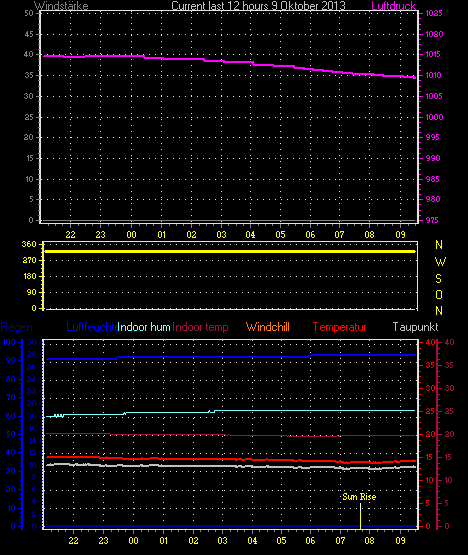Select the Luftfeuchte legend label

(x=92, y=327)
